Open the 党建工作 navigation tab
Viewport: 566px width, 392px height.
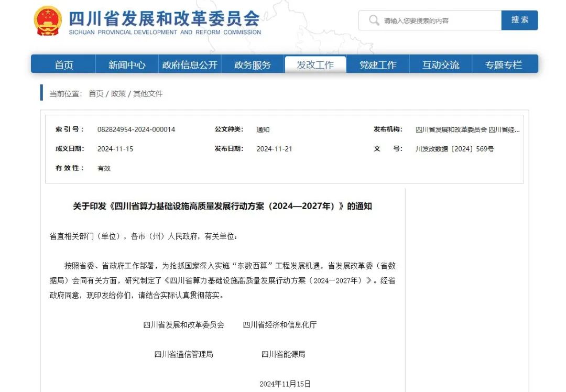pyautogui.click(x=378, y=64)
